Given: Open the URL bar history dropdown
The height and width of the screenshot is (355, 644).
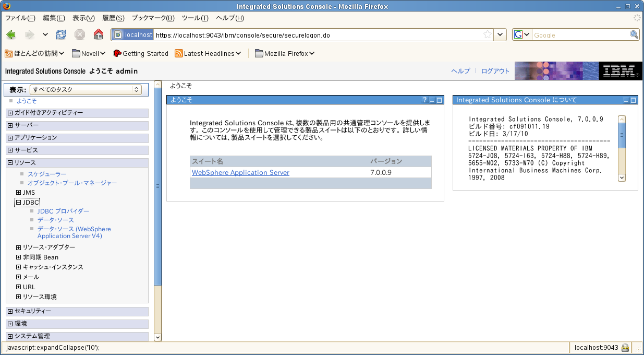Looking at the screenshot, I should 500,35.
